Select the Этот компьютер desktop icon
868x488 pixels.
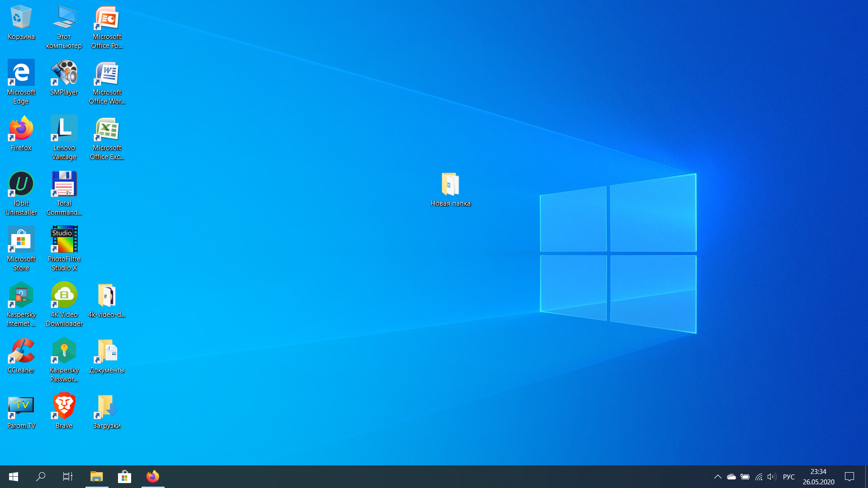64,27
